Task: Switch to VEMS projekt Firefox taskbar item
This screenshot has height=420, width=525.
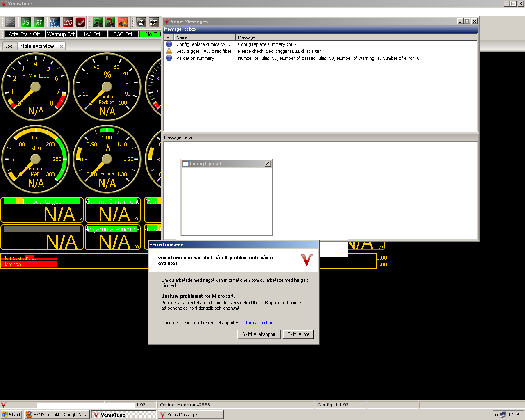Action: [x=56, y=415]
